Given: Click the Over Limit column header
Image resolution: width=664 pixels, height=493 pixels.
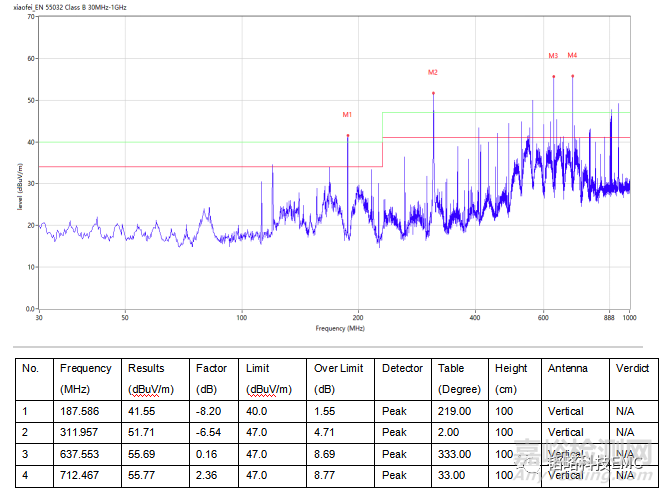Looking at the screenshot, I should [x=339, y=378].
